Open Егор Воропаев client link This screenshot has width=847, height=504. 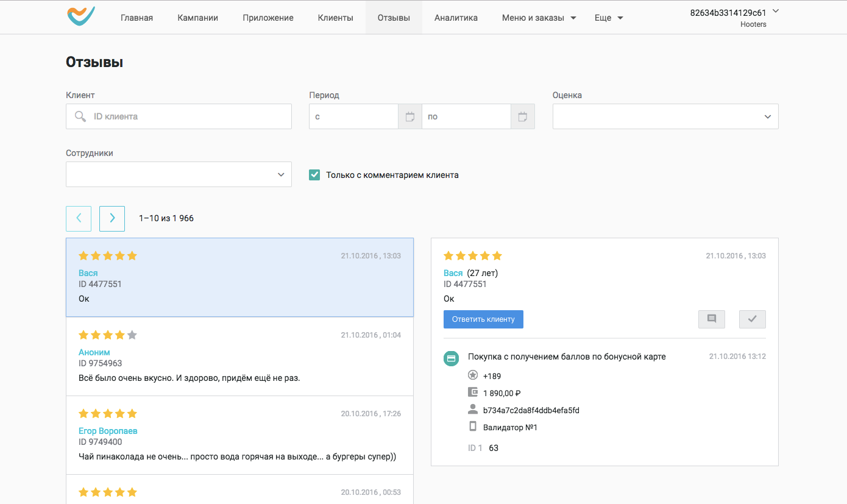(x=108, y=431)
